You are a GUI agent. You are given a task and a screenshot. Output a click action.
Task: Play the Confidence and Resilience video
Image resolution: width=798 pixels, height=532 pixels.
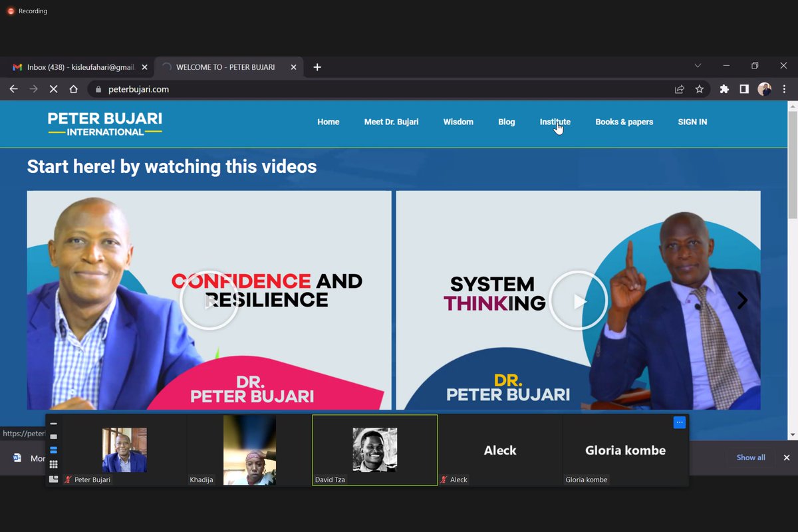pyautogui.click(x=209, y=301)
